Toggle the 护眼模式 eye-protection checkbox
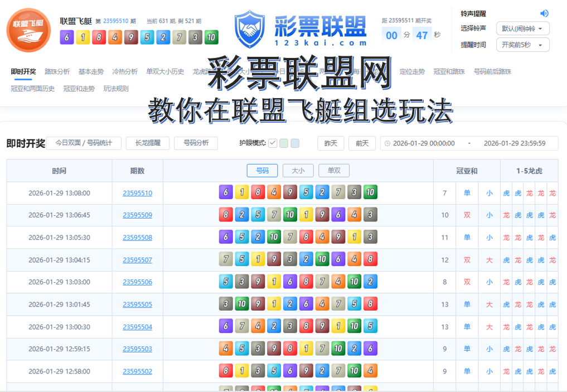Image resolution: width=567 pixels, height=392 pixels. click(273, 143)
